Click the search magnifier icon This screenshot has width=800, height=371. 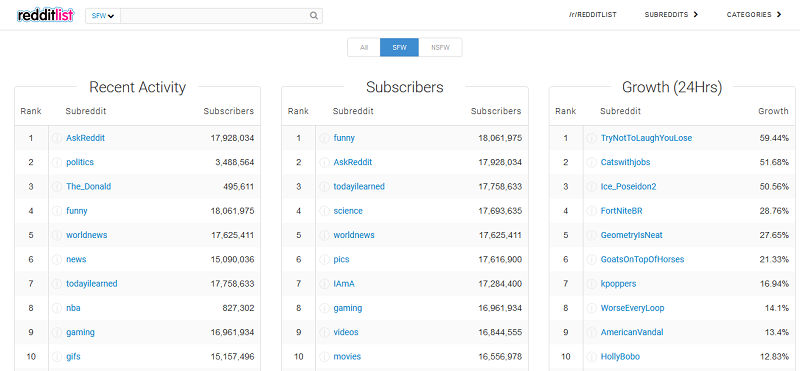pyautogui.click(x=314, y=15)
